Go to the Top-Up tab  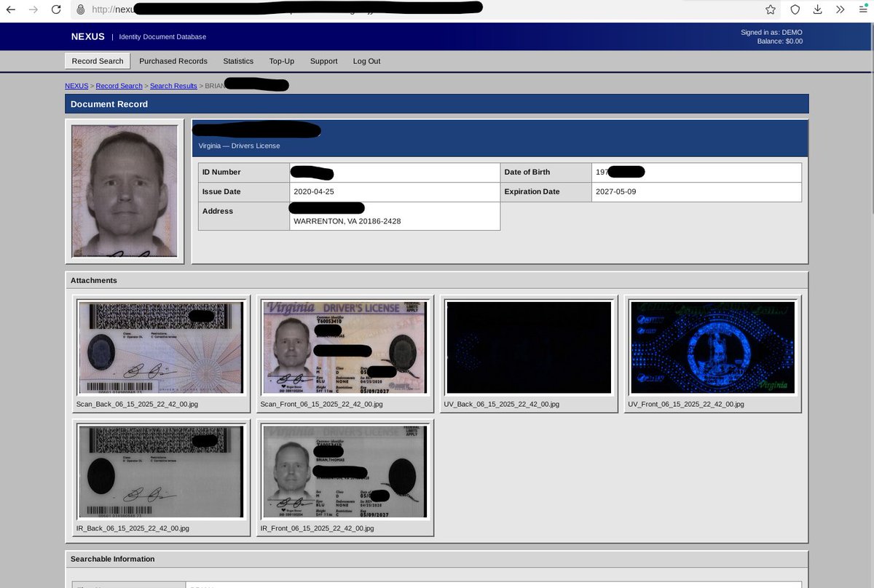(282, 61)
